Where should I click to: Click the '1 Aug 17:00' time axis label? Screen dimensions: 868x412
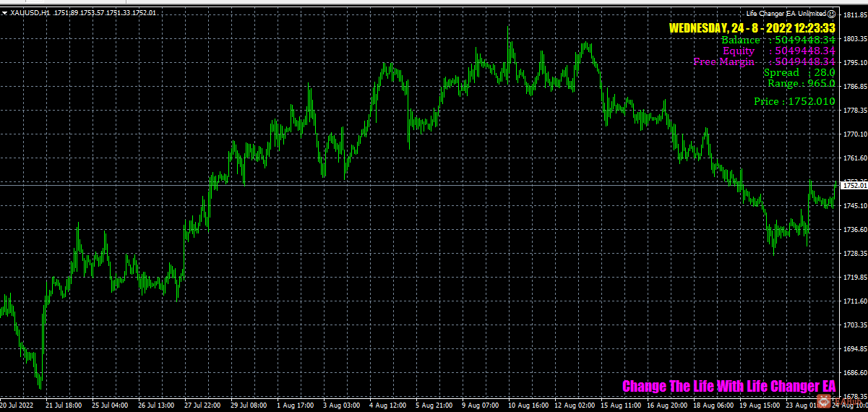[x=296, y=406]
